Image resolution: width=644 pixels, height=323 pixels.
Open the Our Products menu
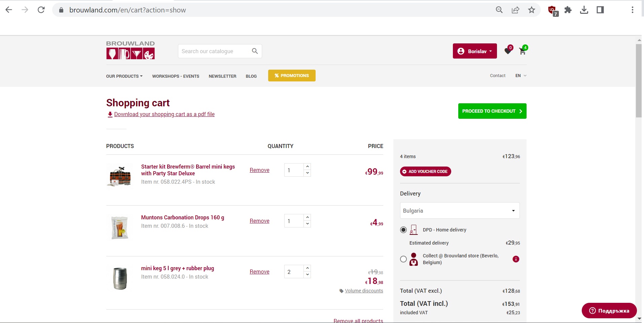[x=124, y=76]
